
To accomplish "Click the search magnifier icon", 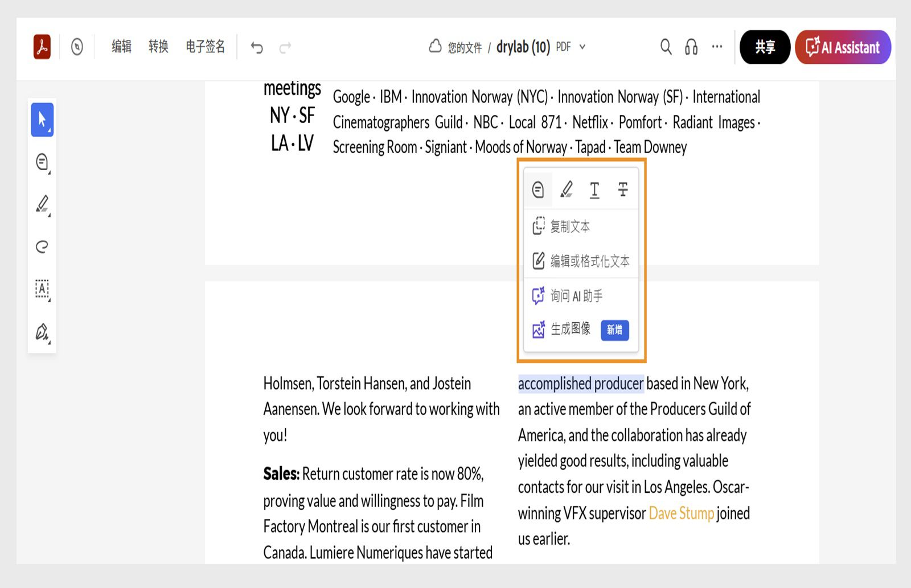I will [x=666, y=47].
